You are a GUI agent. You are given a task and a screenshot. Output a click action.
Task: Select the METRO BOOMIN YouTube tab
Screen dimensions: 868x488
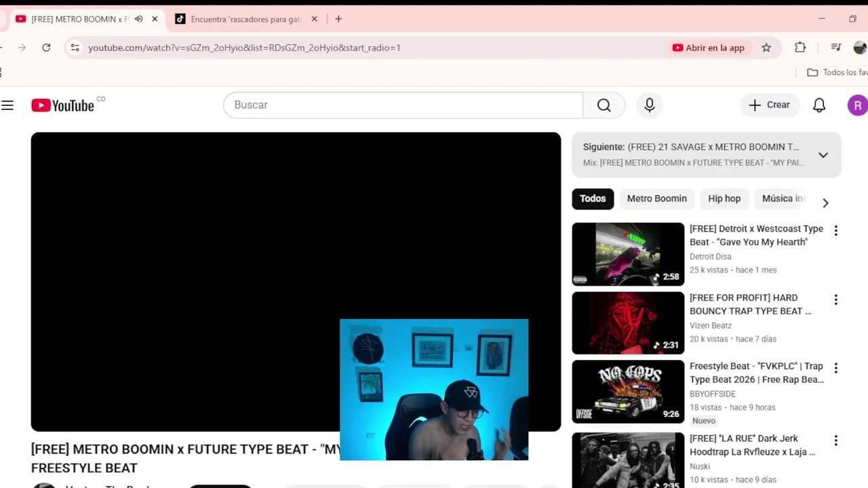(80, 19)
